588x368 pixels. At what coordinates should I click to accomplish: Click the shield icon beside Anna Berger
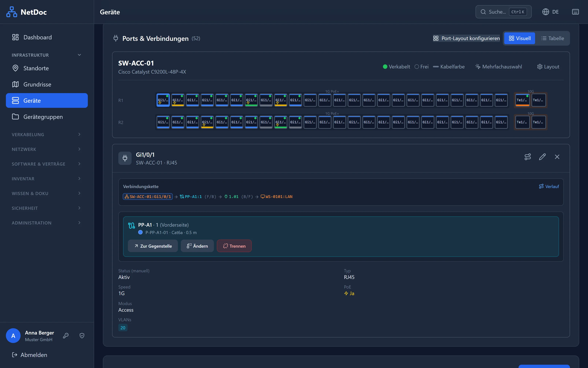[82, 336]
